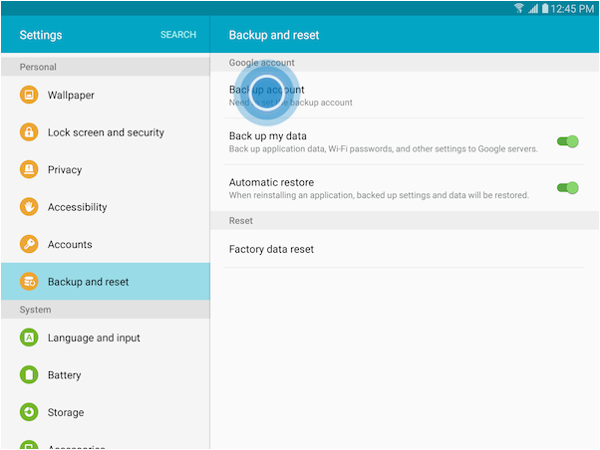The height and width of the screenshot is (450, 600).
Task: Click 'When reinstalling an application' description
Action: pos(379,195)
